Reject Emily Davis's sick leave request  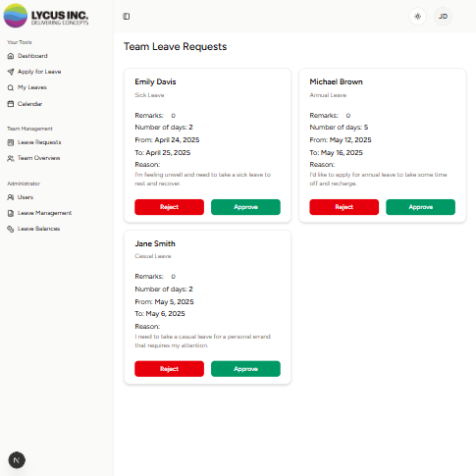pos(169,207)
